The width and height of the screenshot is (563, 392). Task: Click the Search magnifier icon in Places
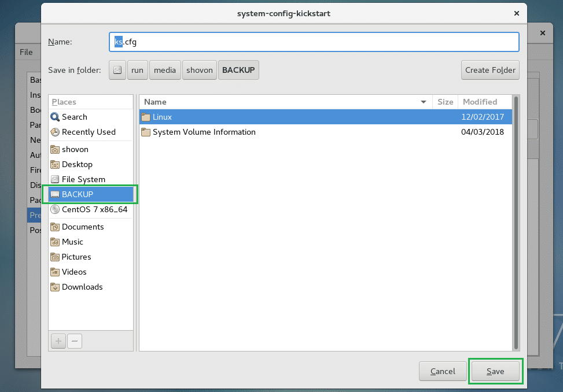(55, 117)
